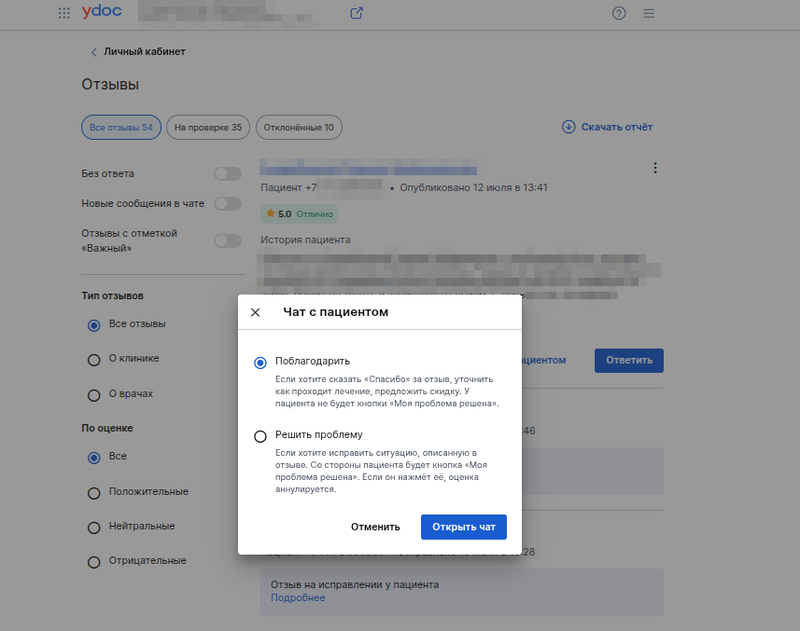Image resolution: width=800 pixels, height=631 pixels.
Task: Select the Поблагодарить radio option
Action: point(260,363)
